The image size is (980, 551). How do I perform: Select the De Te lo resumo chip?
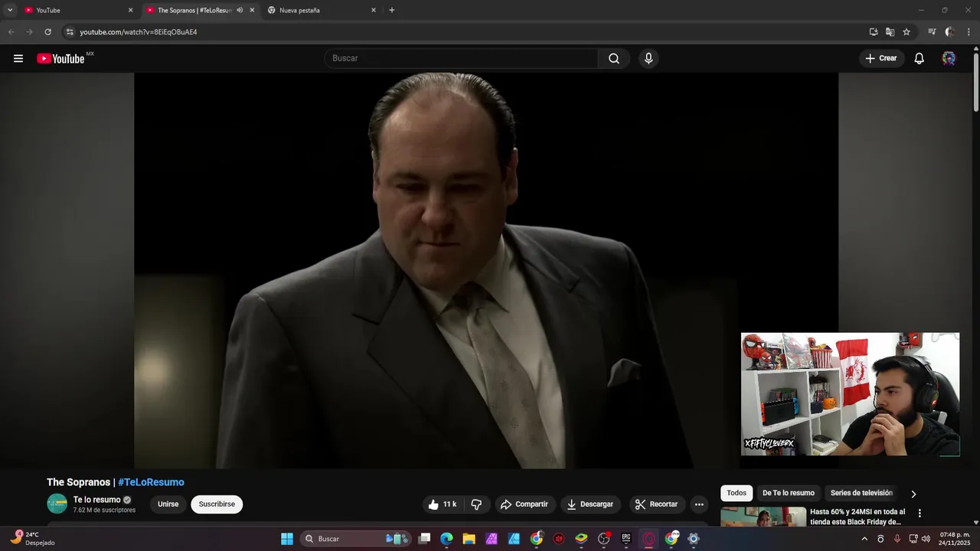[x=789, y=493]
